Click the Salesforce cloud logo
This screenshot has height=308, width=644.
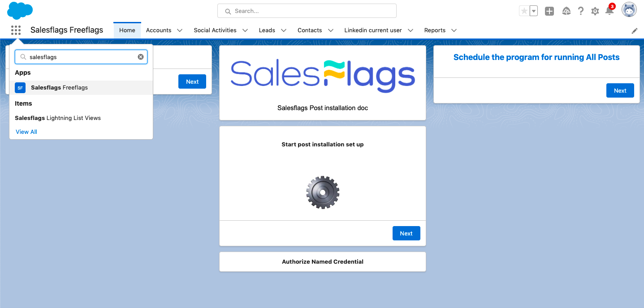pos(20,11)
